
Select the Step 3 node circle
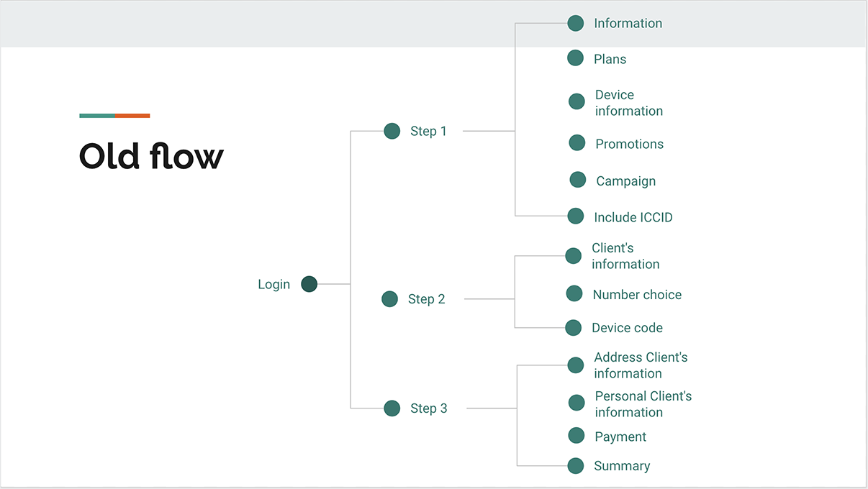(x=392, y=408)
